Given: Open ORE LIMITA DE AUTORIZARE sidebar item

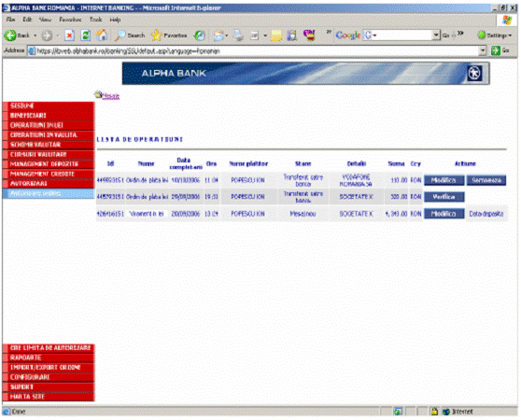Looking at the screenshot, I should click(x=49, y=348).
